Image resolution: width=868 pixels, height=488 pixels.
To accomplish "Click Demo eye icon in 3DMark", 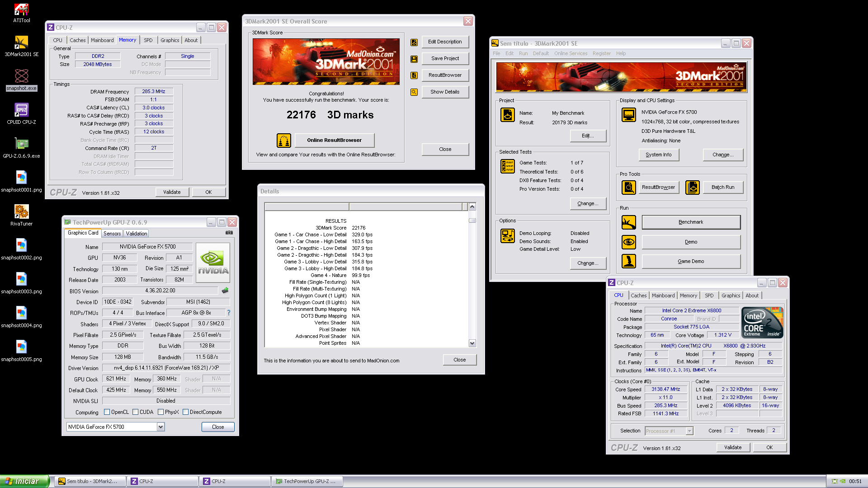I will tap(629, 242).
